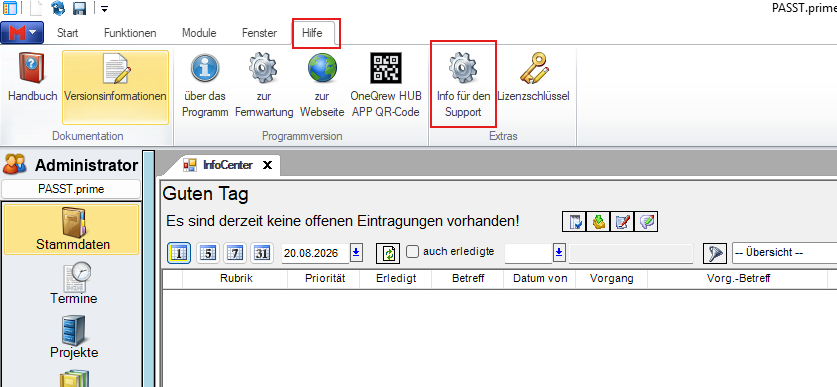Switch to the Module ribbon tab

[199, 33]
